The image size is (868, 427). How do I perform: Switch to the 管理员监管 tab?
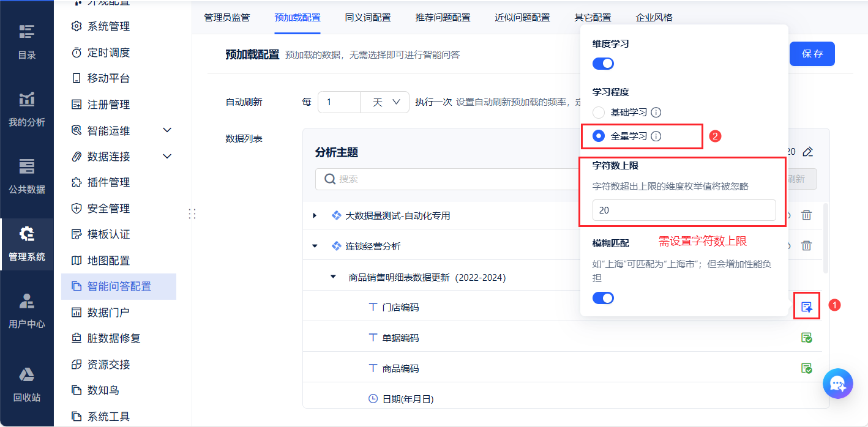(x=227, y=17)
